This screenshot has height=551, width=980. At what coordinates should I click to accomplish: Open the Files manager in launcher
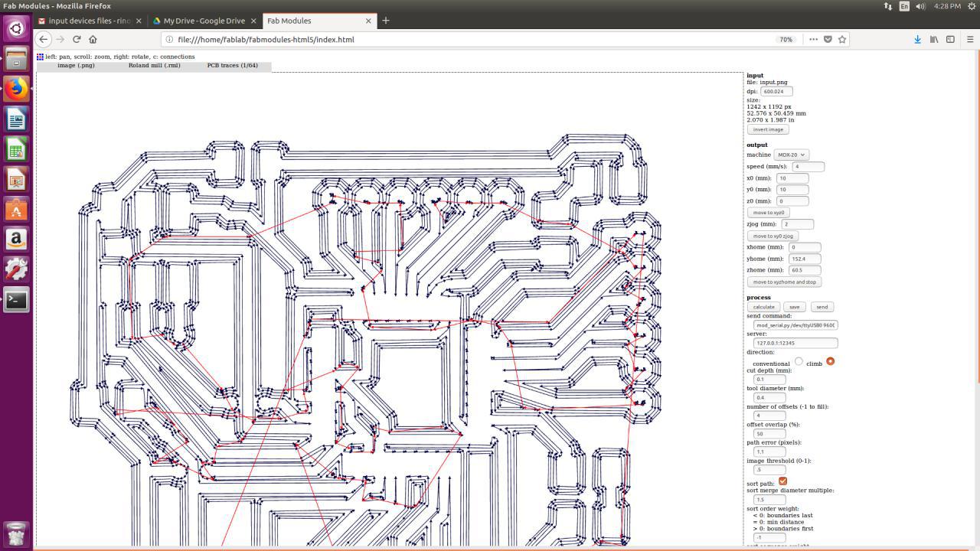click(x=16, y=59)
